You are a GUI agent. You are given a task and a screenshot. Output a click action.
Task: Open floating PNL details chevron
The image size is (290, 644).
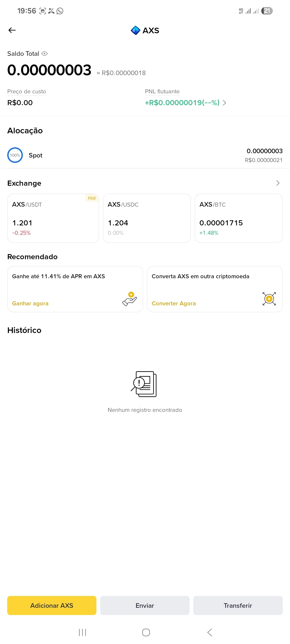pyautogui.click(x=224, y=103)
